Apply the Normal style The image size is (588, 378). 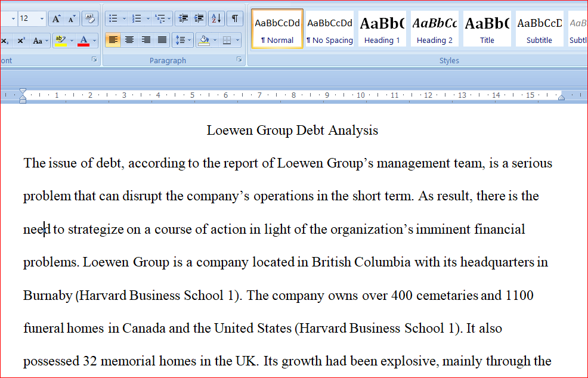[277, 29]
